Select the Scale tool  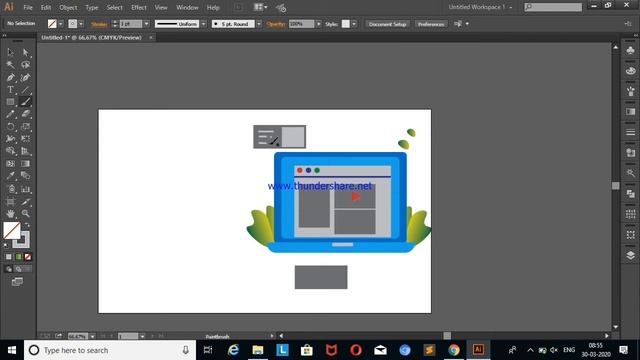[x=26, y=127]
